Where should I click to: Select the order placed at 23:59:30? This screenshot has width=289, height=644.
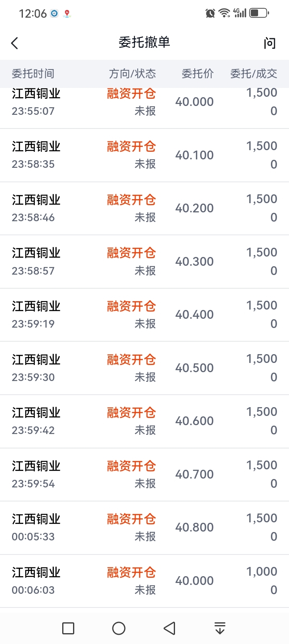click(x=144, y=368)
